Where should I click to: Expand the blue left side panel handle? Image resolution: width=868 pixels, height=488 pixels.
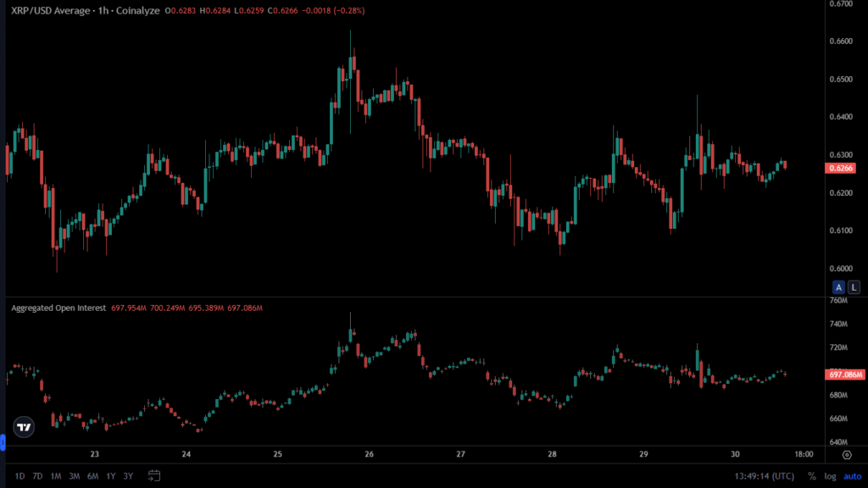point(3,442)
